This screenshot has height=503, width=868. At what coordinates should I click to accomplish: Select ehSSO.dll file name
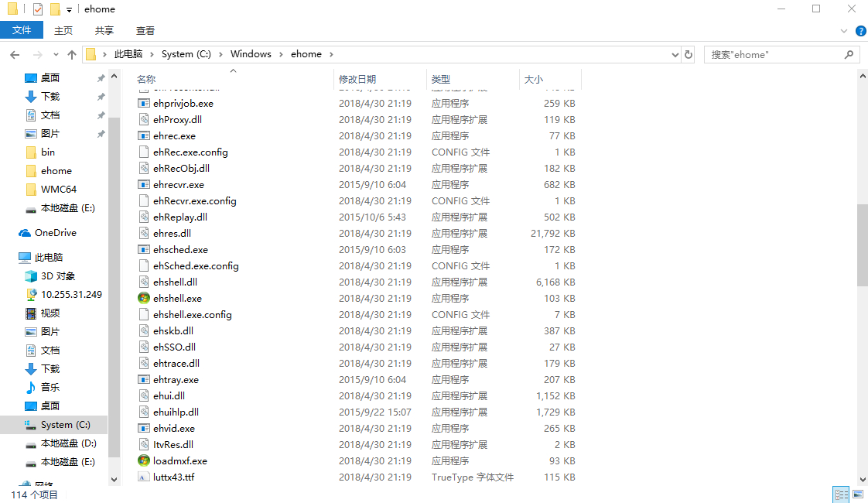[x=174, y=347]
